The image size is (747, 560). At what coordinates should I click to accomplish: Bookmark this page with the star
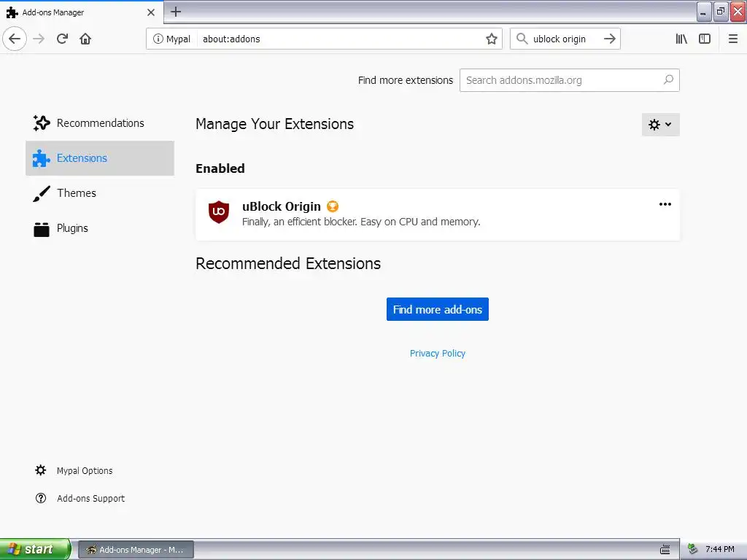tap(492, 39)
